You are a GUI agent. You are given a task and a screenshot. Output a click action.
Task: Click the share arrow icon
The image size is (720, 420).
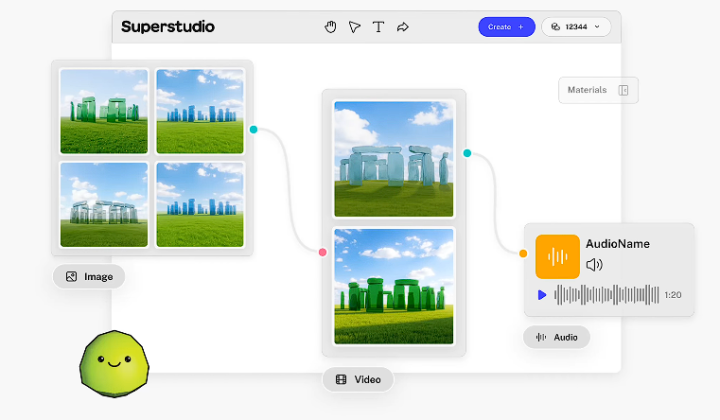[x=403, y=27]
